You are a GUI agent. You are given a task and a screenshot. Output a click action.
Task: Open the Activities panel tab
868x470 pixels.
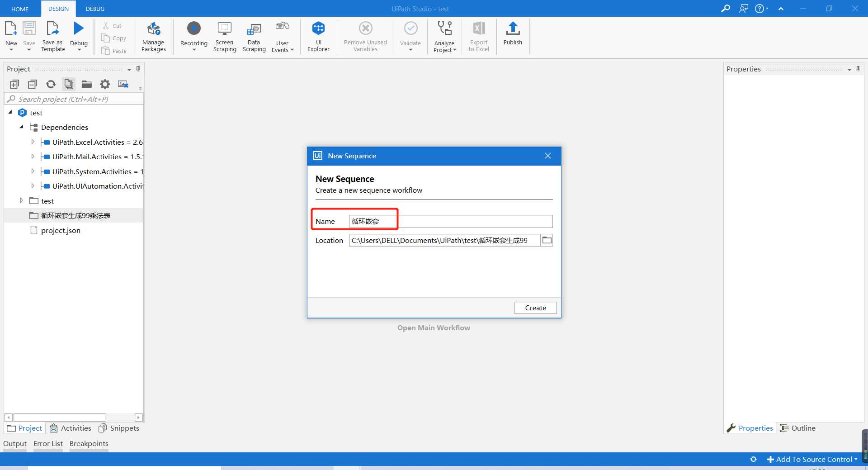tap(71, 428)
